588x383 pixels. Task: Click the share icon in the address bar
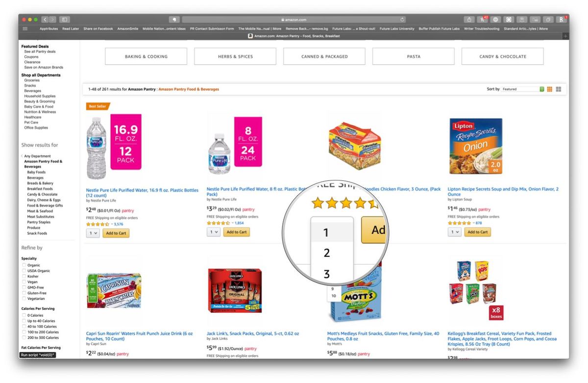(x=468, y=20)
